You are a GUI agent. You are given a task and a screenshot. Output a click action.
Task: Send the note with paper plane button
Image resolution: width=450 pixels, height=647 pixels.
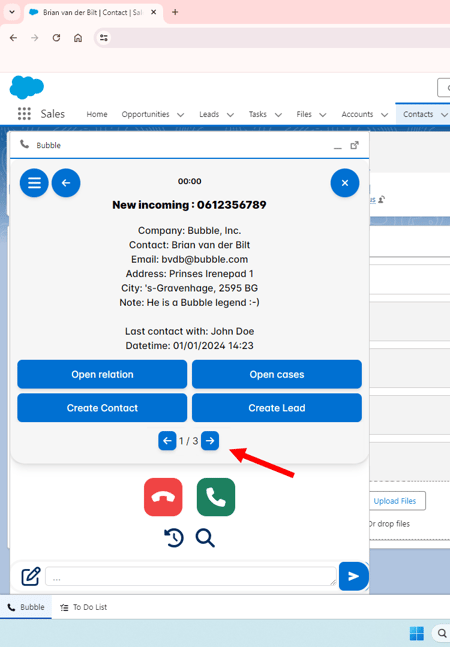[x=353, y=576]
